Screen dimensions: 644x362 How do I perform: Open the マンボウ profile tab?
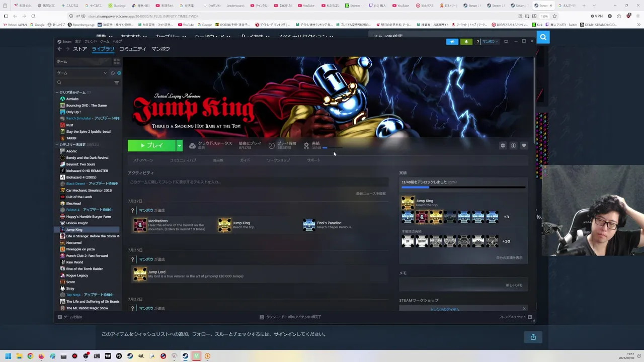161,49
